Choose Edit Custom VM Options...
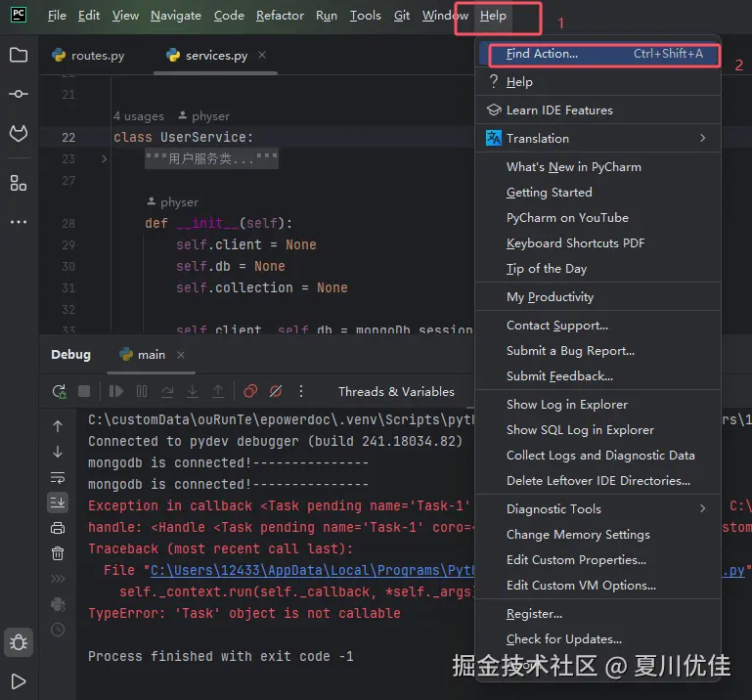 598,585
